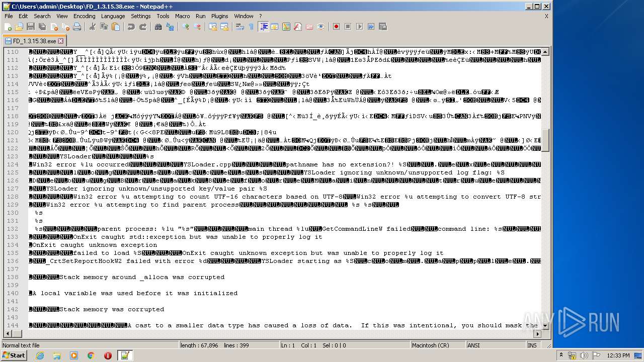Open the Language menu
This screenshot has width=644, height=362.
113,16
